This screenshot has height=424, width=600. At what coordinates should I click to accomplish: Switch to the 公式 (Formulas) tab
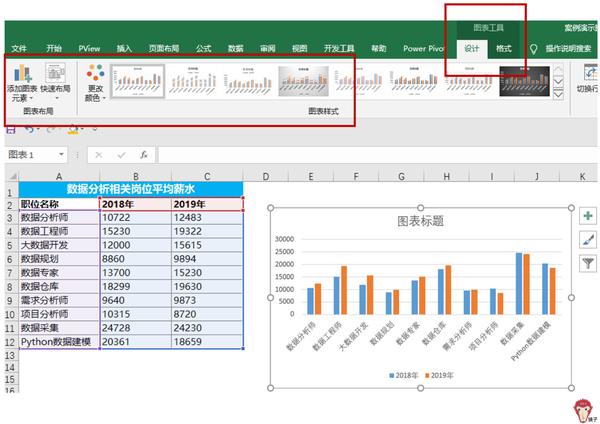click(204, 49)
